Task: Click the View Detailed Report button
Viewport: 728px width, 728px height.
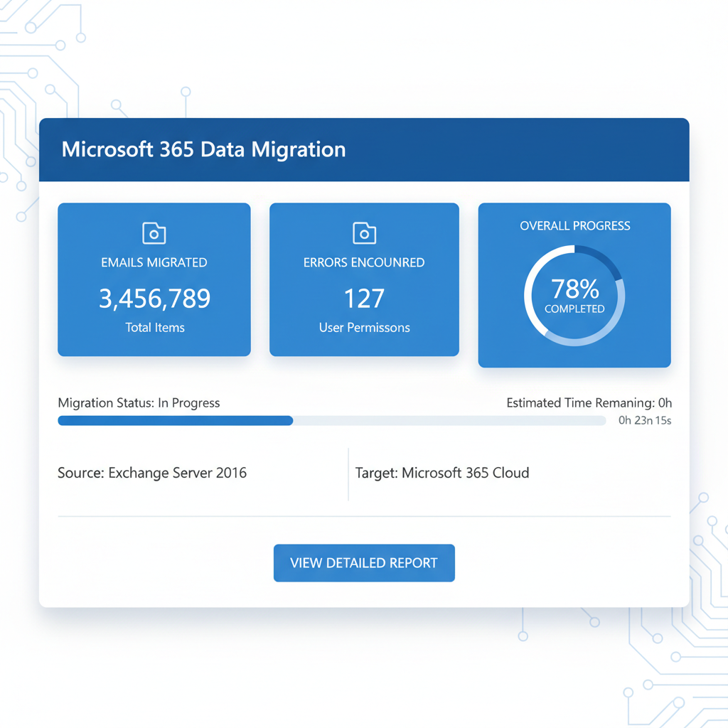Action: (x=364, y=563)
